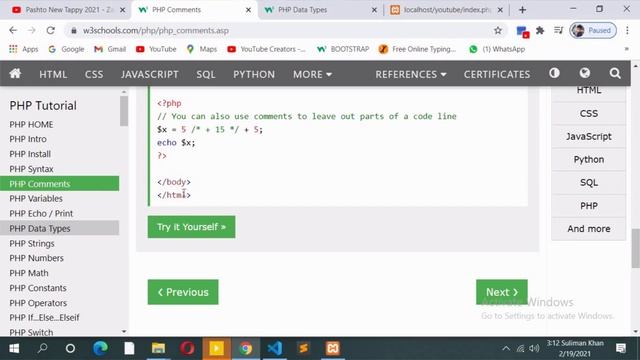The height and width of the screenshot is (360, 640).
Task: Switch to the PHP Data Types tab
Action: tap(320, 10)
